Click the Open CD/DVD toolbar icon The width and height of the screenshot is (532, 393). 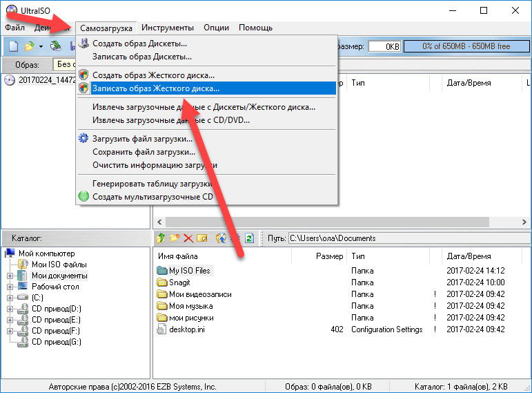click(x=55, y=46)
